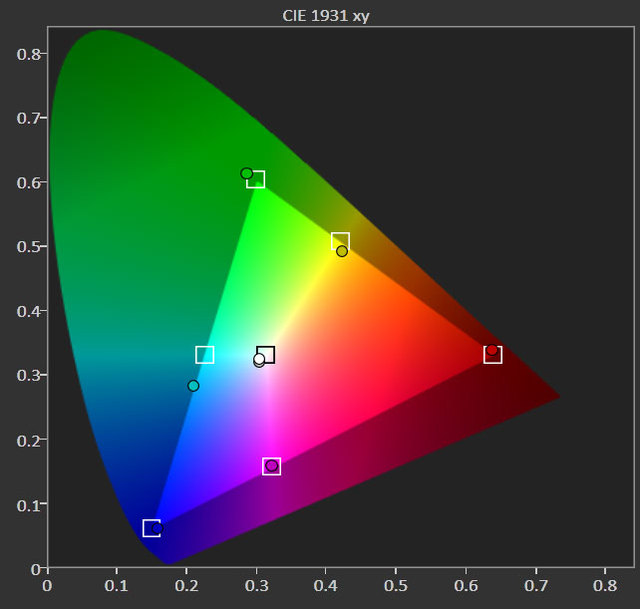Image resolution: width=640 pixels, height=609 pixels.
Task: Select the yellow measured circle point
Action: tap(342, 251)
